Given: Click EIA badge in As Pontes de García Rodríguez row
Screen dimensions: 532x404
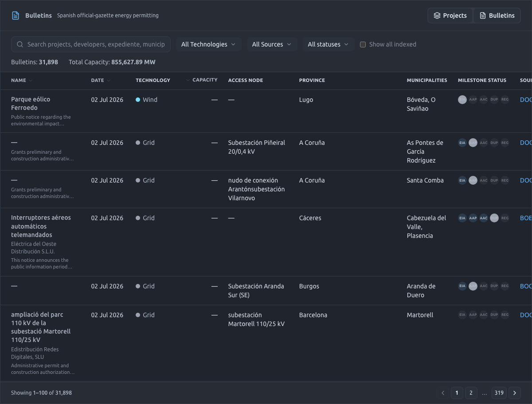Looking at the screenshot, I should [462, 143].
